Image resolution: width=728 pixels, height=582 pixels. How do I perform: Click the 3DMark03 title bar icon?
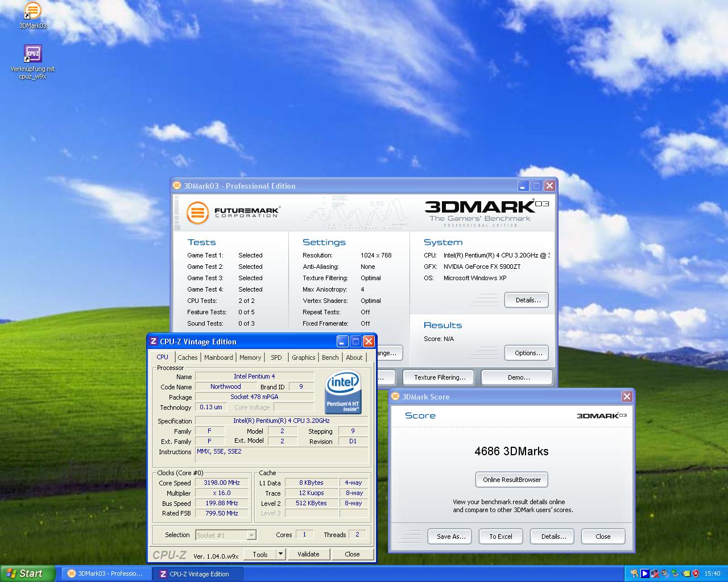tap(177, 186)
